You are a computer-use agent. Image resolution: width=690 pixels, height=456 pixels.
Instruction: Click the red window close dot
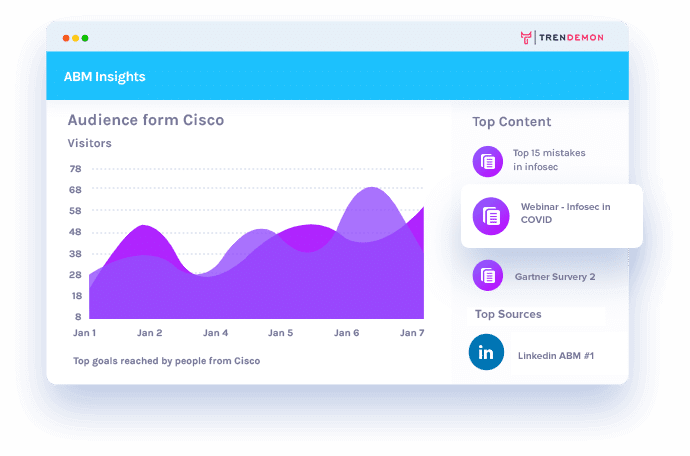click(66, 38)
